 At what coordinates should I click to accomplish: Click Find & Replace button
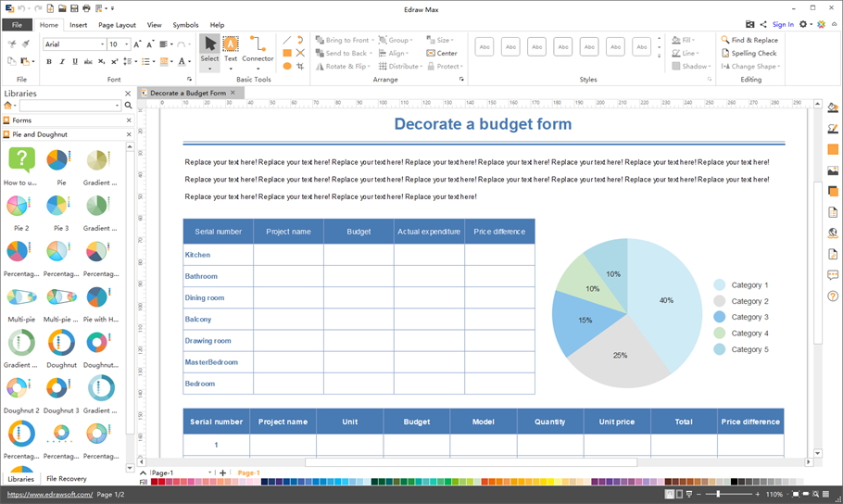(749, 40)
